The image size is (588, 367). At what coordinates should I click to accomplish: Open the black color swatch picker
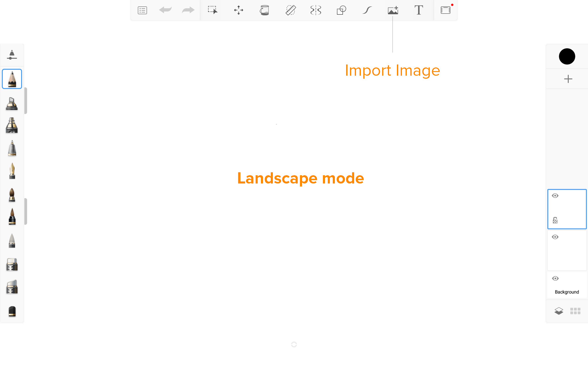coord(567,56)
